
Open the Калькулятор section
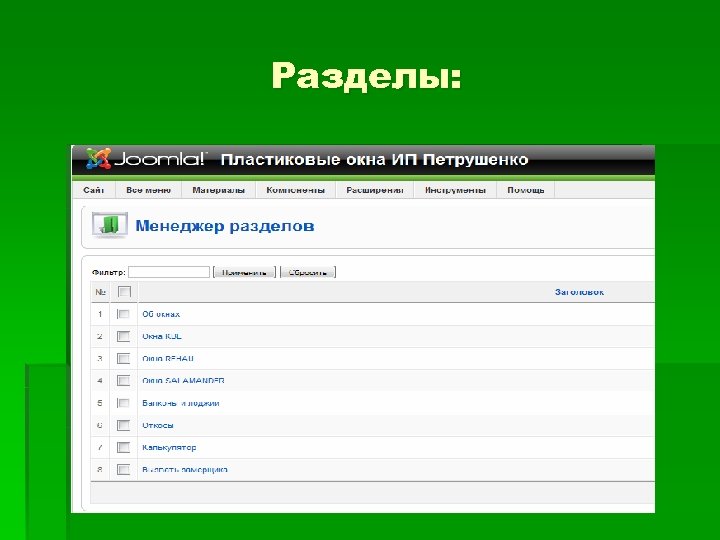(x=169, y=447)
